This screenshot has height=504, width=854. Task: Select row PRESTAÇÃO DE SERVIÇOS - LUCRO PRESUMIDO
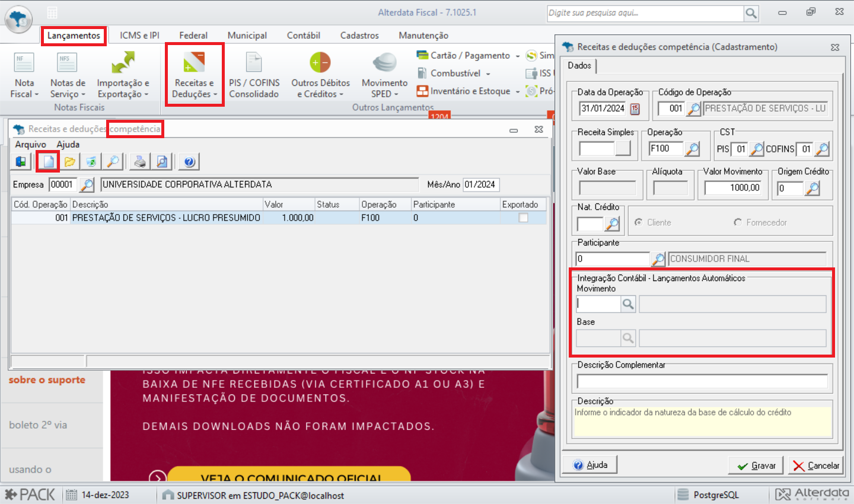coord(279,218)
